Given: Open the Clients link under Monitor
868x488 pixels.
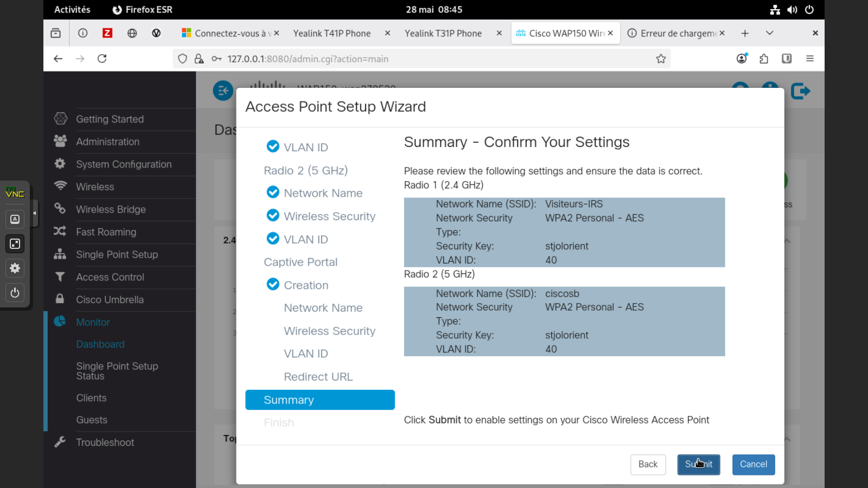Looking at the screenshot, I should (91, 397).
